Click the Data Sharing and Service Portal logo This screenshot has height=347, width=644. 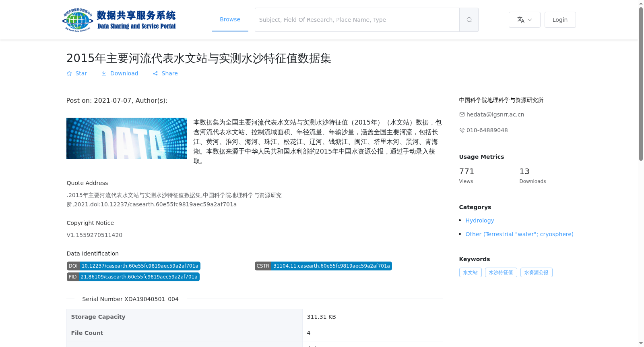click(119, 20)
